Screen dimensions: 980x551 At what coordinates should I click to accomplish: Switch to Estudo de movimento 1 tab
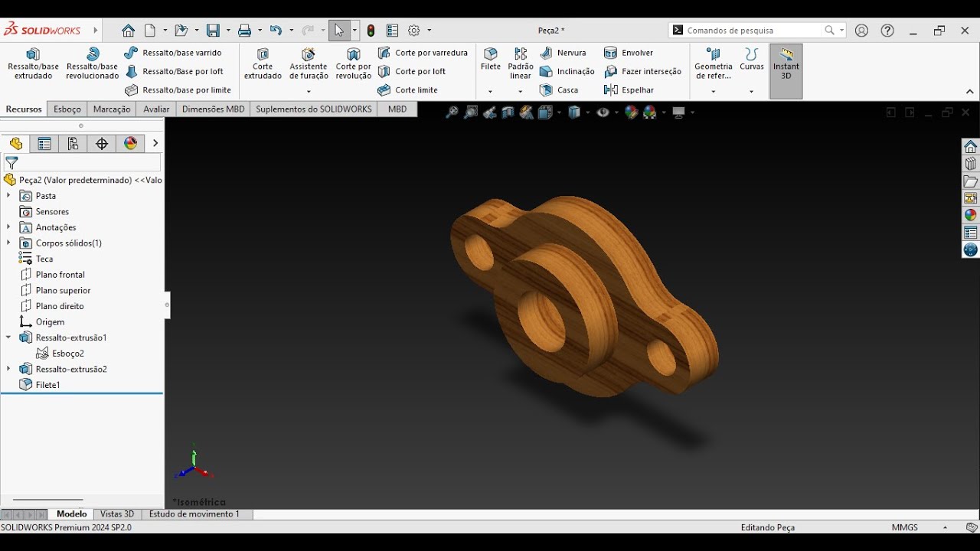pyautogui.click(x=194, y=514)
